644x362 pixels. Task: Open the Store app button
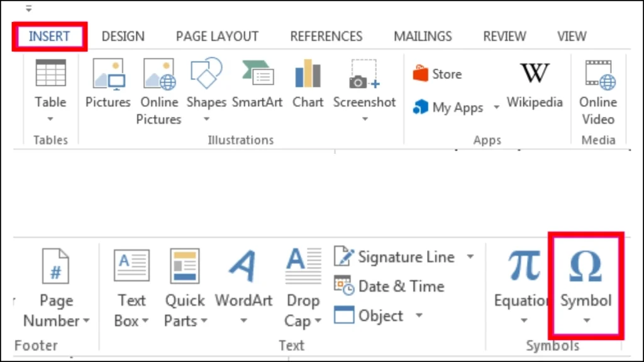438,74
